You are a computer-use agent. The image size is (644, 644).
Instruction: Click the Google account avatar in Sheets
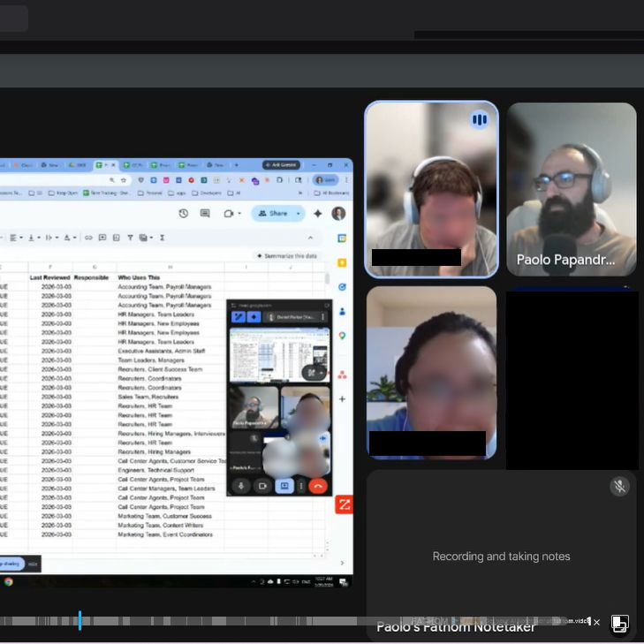click(338, 213)
